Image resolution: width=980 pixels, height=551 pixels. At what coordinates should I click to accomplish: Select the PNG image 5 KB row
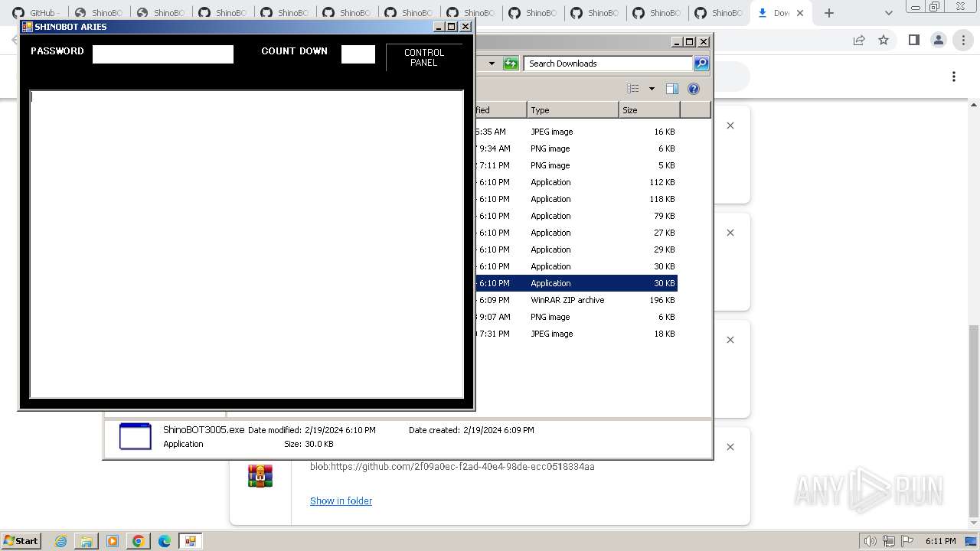(576, 165)
